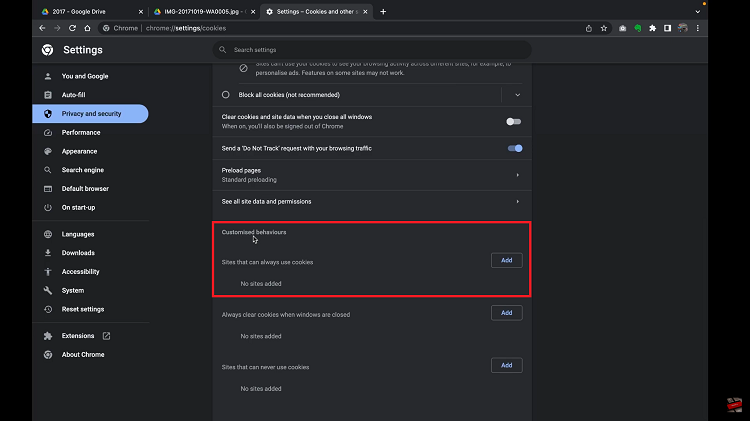
Task: Go to Performance settings
Action: [x=90, y=133]
